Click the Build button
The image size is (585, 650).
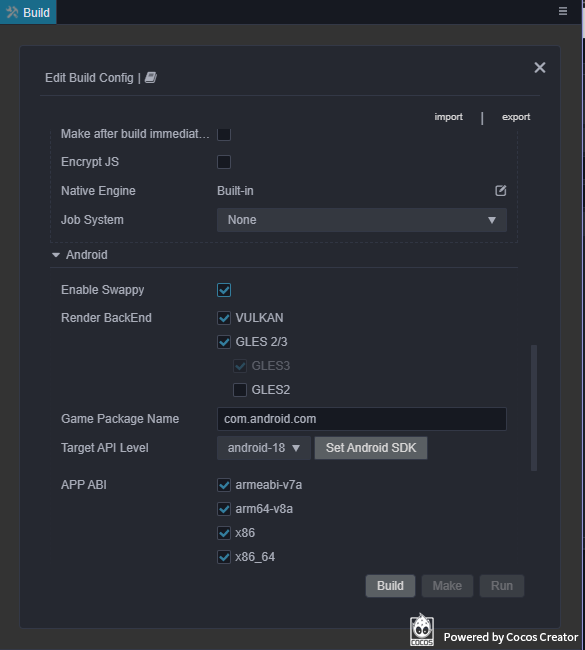(x=390, y=586)
